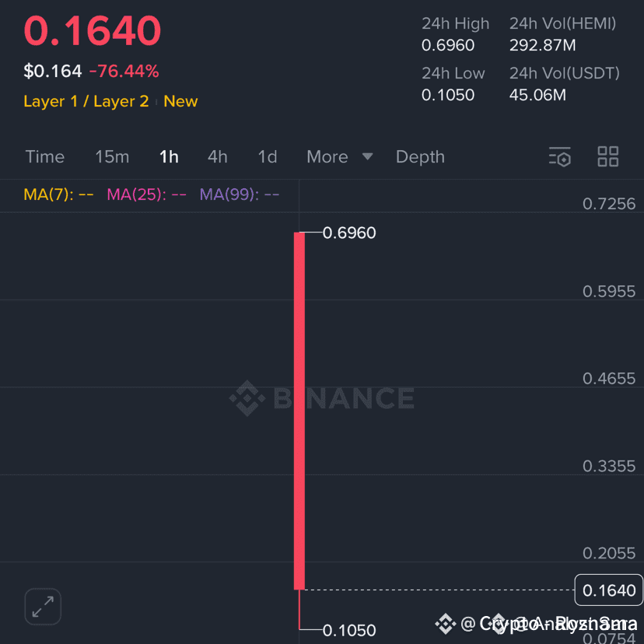The image size is (644, 644).
Task: Open the grid layout tools icon
Action: tap(607, 156)
